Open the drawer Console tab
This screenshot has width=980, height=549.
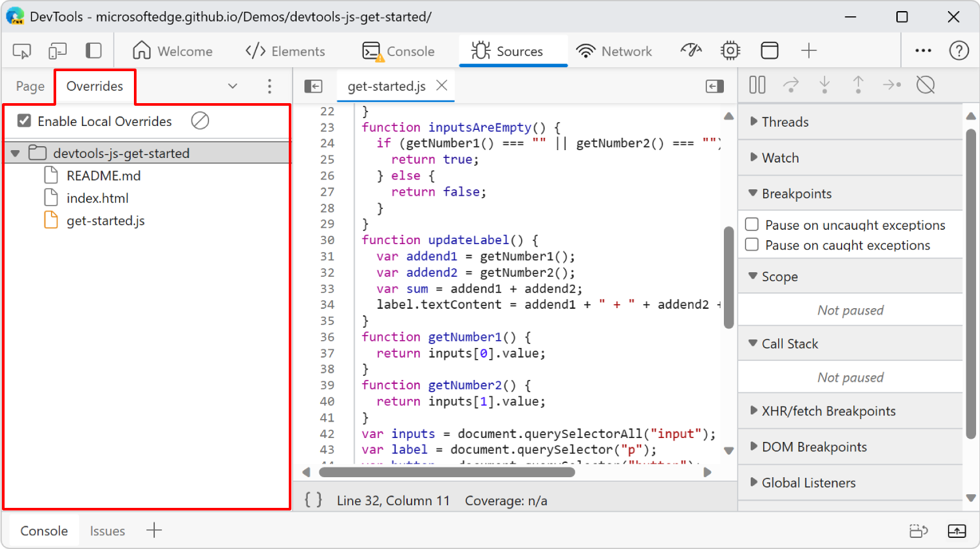[x=44, y=531]
